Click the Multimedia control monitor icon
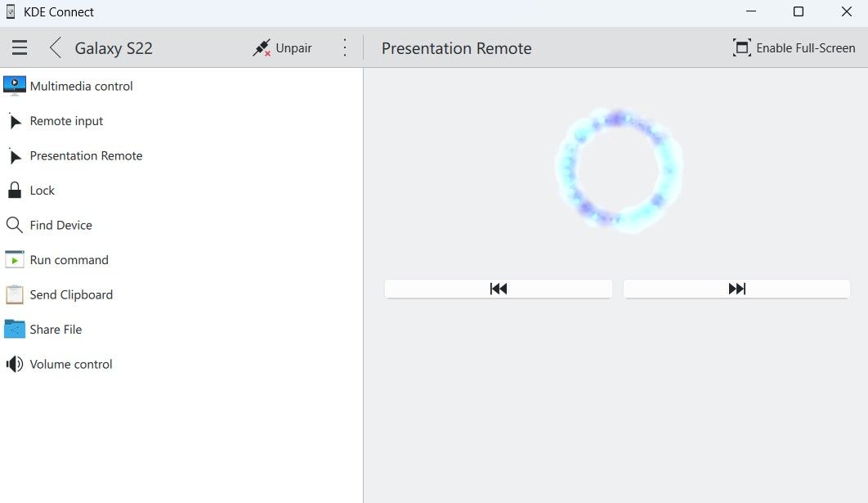This screenshot has height=503, width=868. 15,86
